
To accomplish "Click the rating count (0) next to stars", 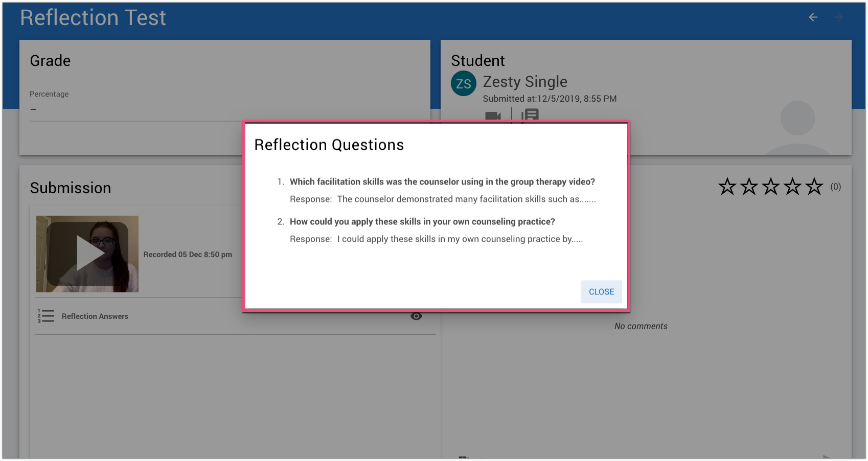I will pos(835,187).
